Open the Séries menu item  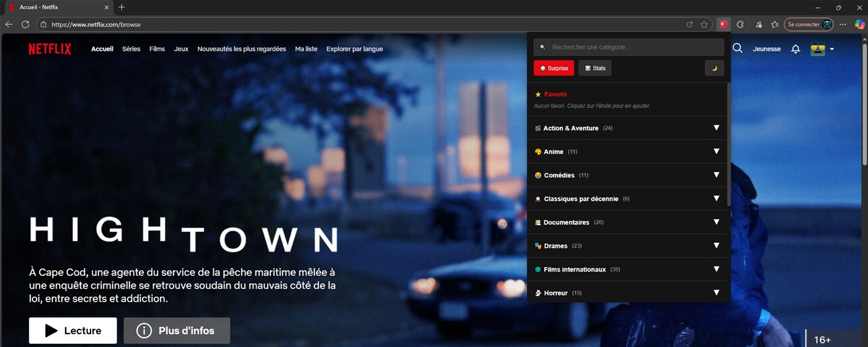point(131,49)
